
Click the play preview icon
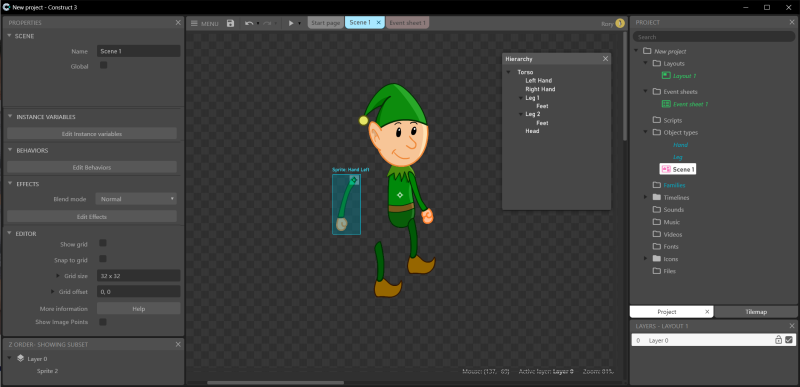coord(291,23)
